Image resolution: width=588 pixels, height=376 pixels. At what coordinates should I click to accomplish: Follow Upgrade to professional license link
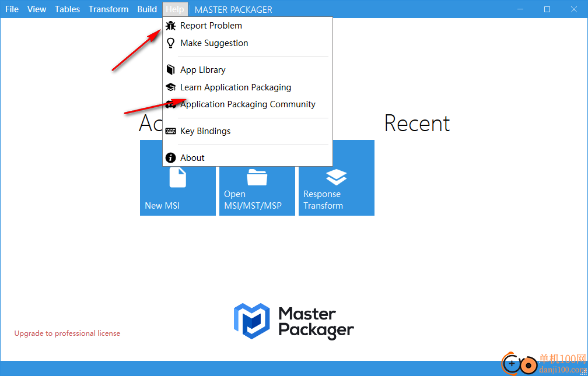67,333
